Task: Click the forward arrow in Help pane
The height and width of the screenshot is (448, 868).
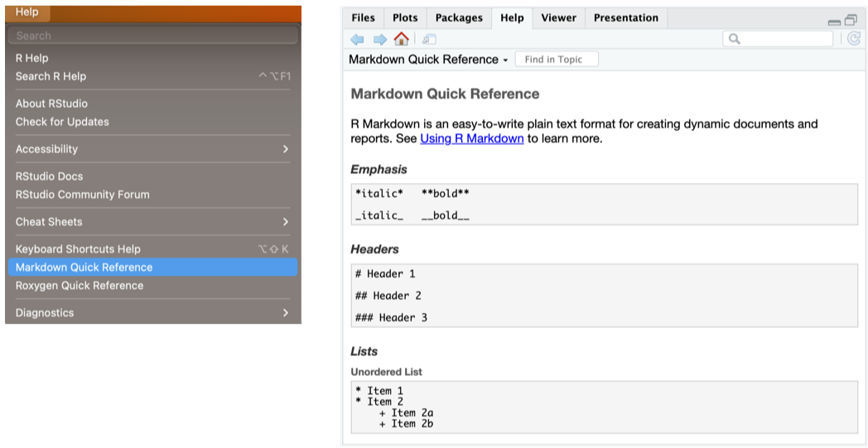Action: tap(379, 39)
